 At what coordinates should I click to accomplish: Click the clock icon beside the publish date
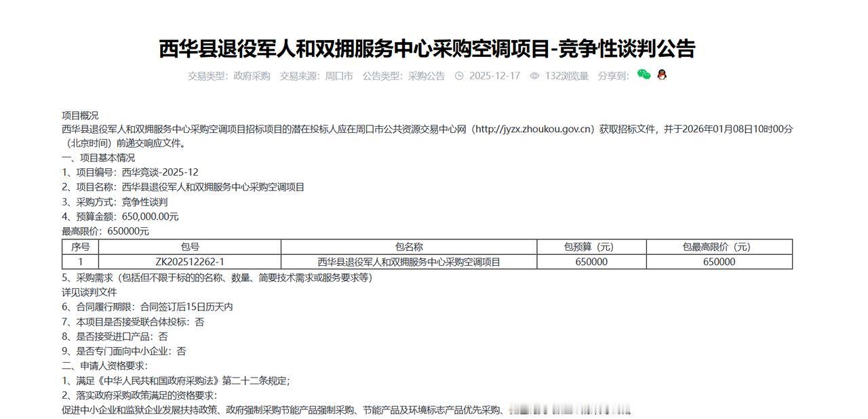[460, 77]
